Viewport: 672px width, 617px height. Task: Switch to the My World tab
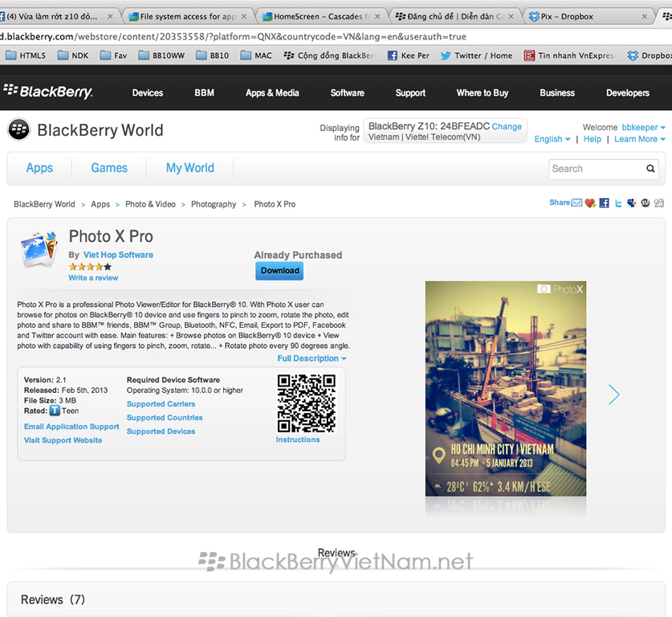189,168
